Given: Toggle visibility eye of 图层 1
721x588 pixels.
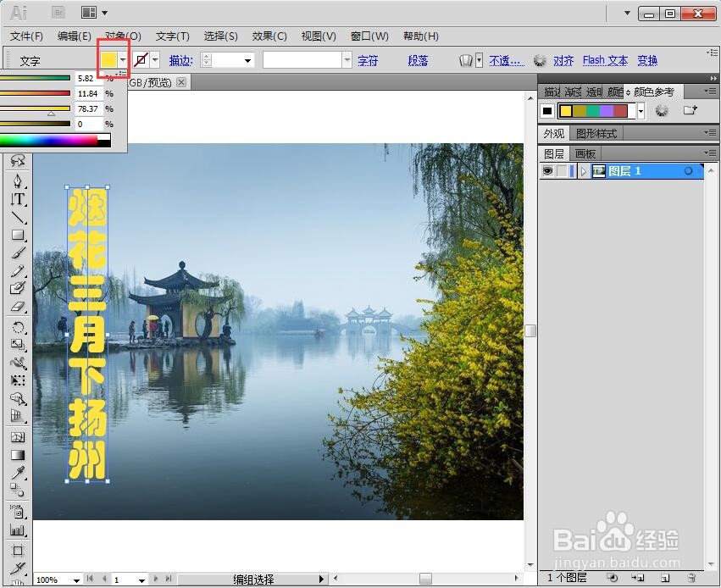Looking at the screenshot, I should (x=547, y=171).
